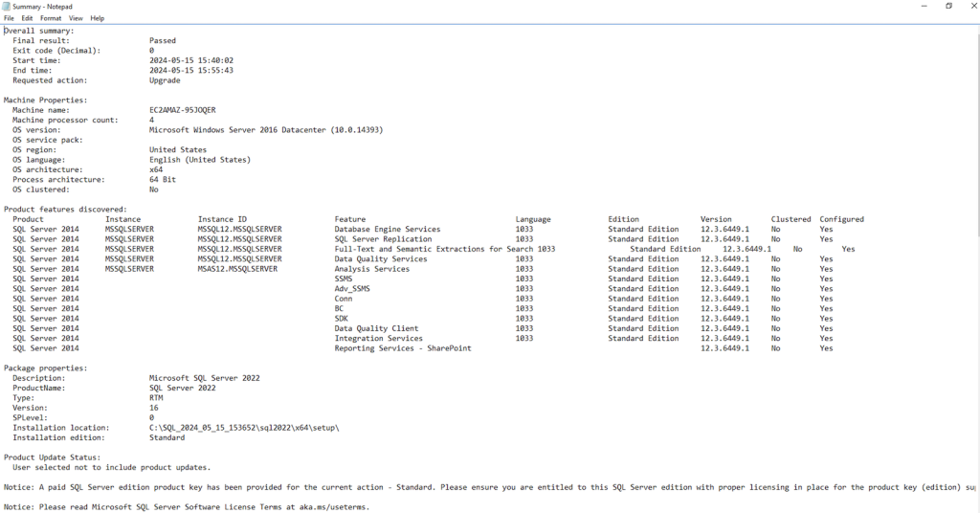This screenshot has width=980, height=513.
Task: Click the 'Clustered' column header
Action: [791, 219]
